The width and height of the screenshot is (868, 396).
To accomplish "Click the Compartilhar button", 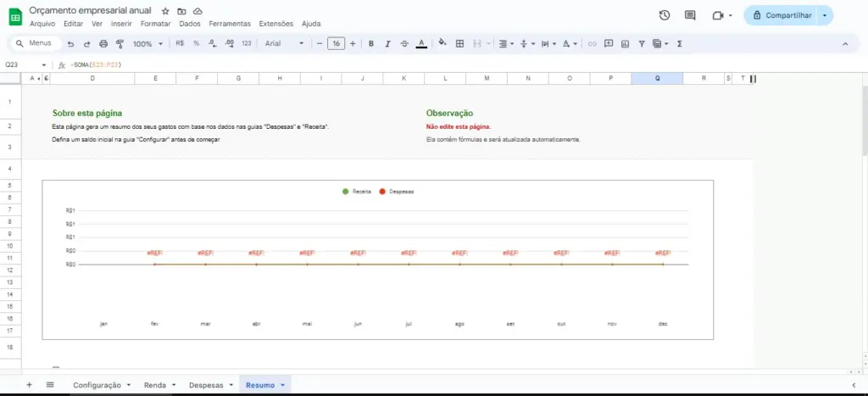I will pos(782,15).
